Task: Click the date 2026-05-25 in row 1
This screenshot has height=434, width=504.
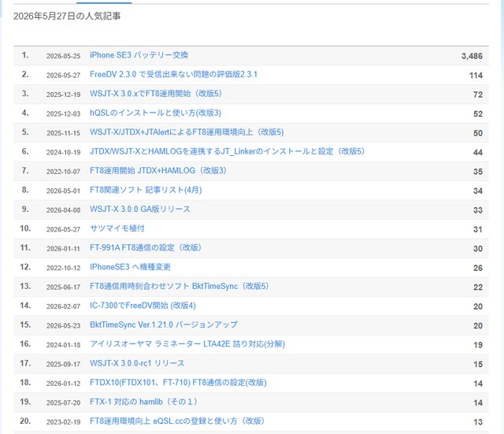Action: pos(63,56)
